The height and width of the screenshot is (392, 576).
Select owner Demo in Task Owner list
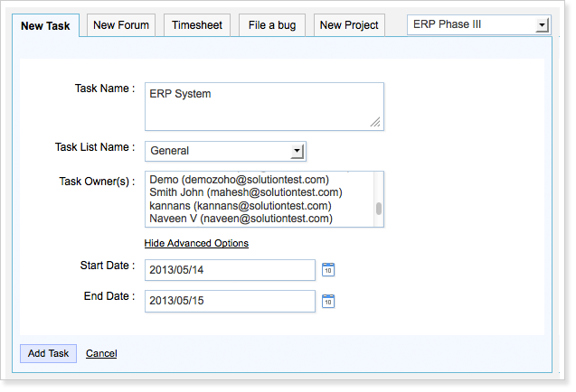pyautogui.click(x=239, y=180)
